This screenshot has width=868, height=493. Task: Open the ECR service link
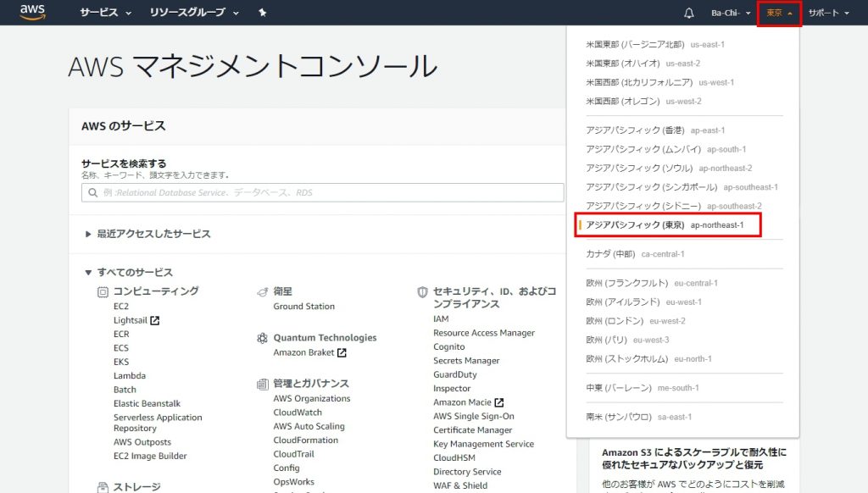[121, 335]
